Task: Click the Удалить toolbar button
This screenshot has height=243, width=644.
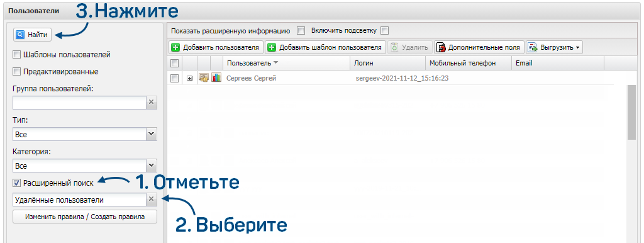Action: 410,47
